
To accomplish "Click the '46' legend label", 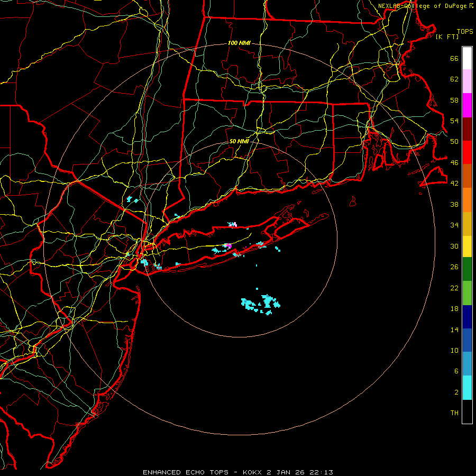I will pos(454,163).
